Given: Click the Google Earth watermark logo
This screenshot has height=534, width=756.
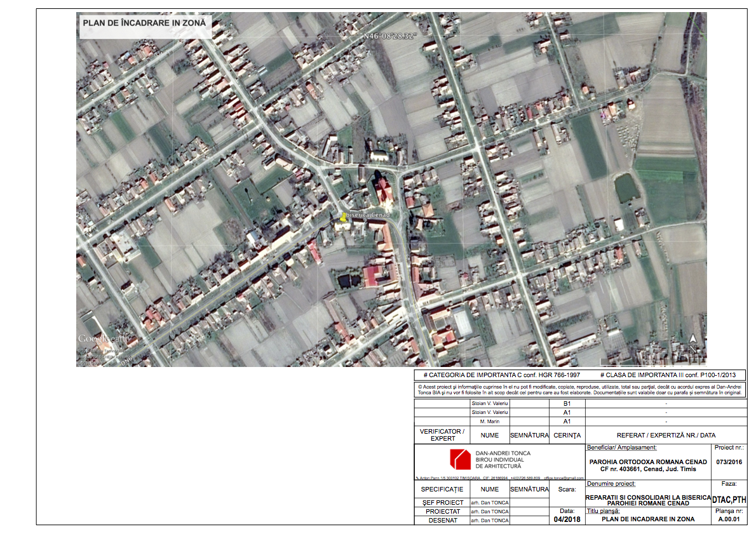Looking at the screenshot, I should (x=103, y=339).
